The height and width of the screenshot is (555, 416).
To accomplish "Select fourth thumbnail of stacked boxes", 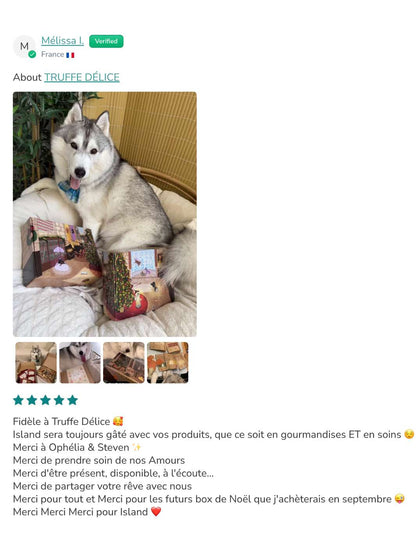I will click(x=168, y=362).
